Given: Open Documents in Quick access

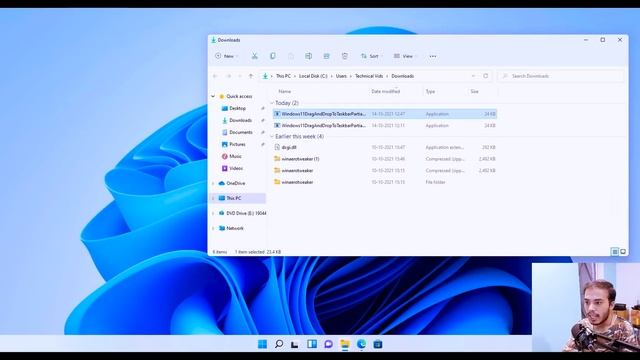Looking at the screenshot, I should point(241,132).
